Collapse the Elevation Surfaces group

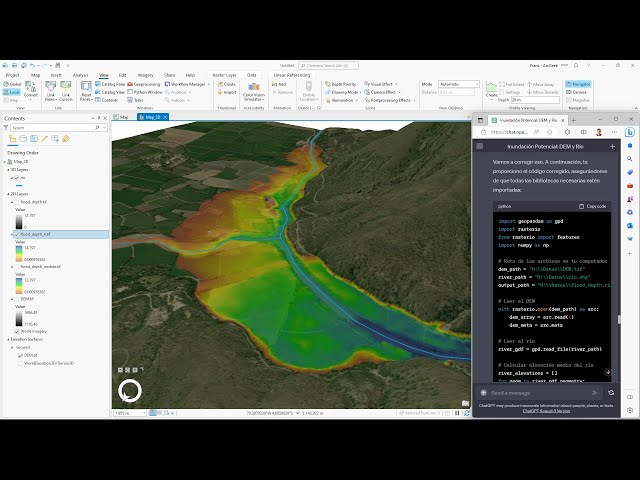pos(9,339)
